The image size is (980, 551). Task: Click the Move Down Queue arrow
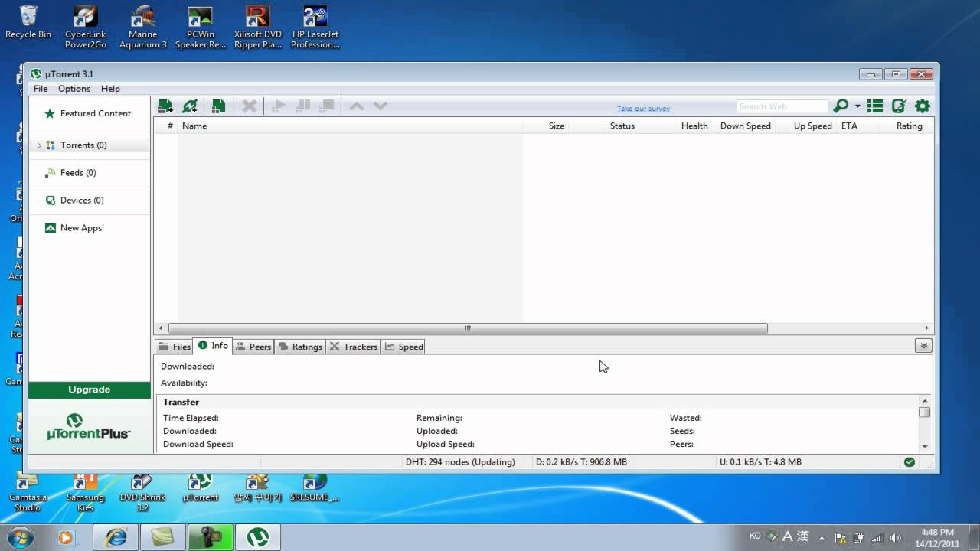point(381,106)
